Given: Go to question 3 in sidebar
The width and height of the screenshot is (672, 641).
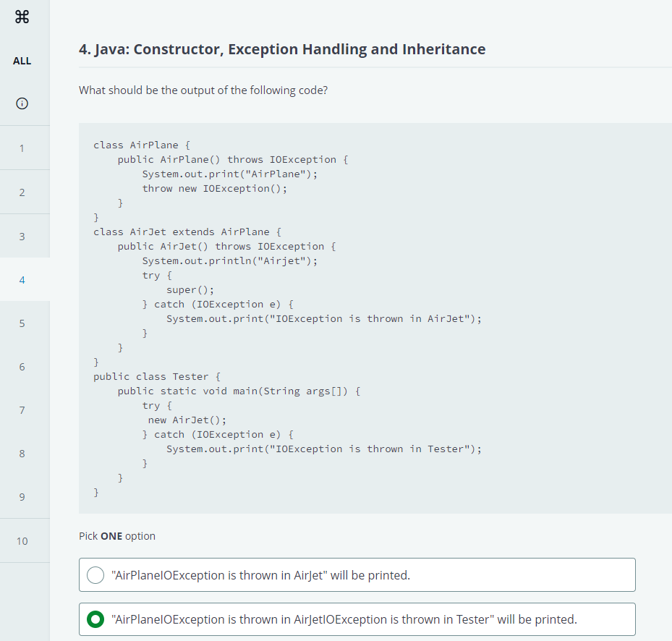Looking at the screenshot, I should (x=22, y=237).
